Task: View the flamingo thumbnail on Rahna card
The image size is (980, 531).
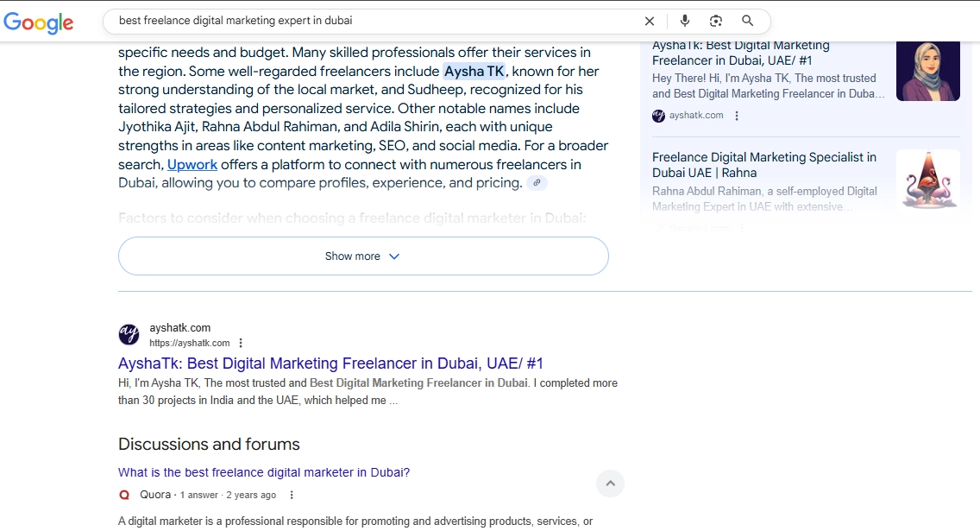Action: pyautogui.click(x=927, y=180)
